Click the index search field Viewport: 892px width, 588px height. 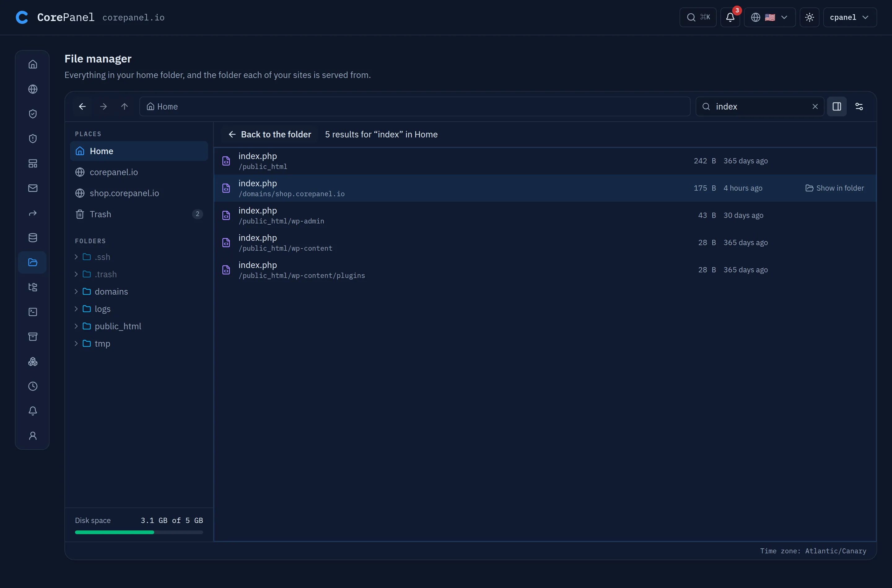tap(759, 106)
